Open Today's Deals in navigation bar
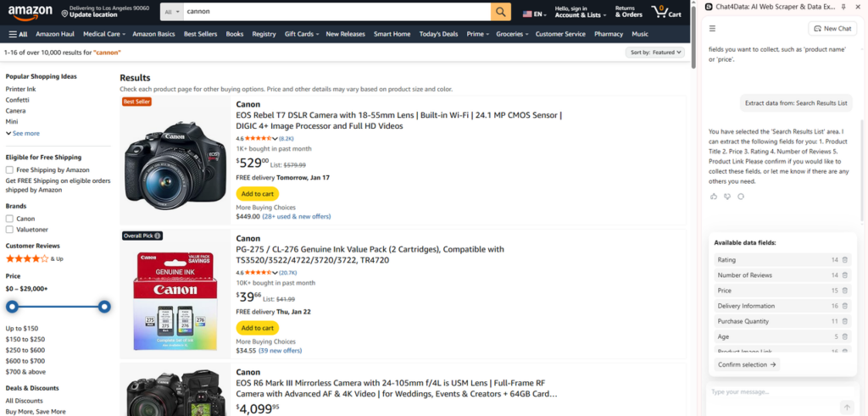868x416 pixels. tap(437, 34)
